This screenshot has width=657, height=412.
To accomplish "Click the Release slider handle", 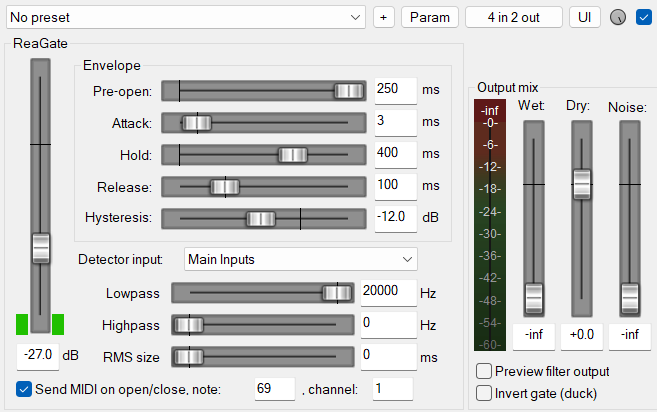I will (x=225, y=187).
